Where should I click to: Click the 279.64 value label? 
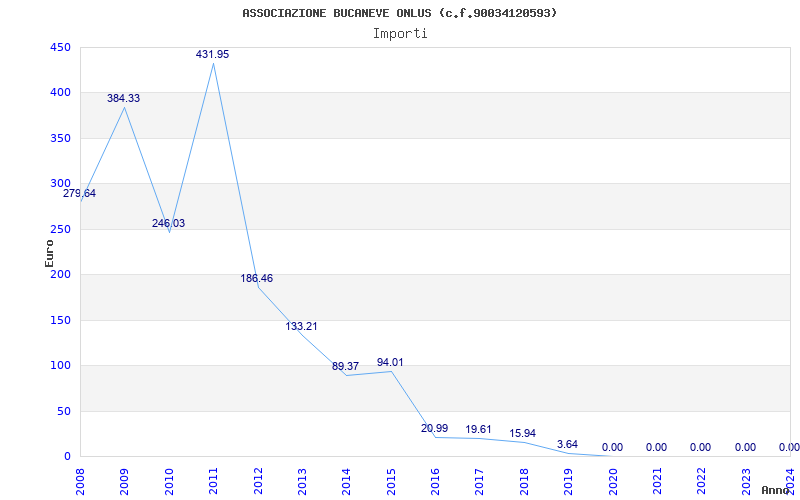point(79,194)
